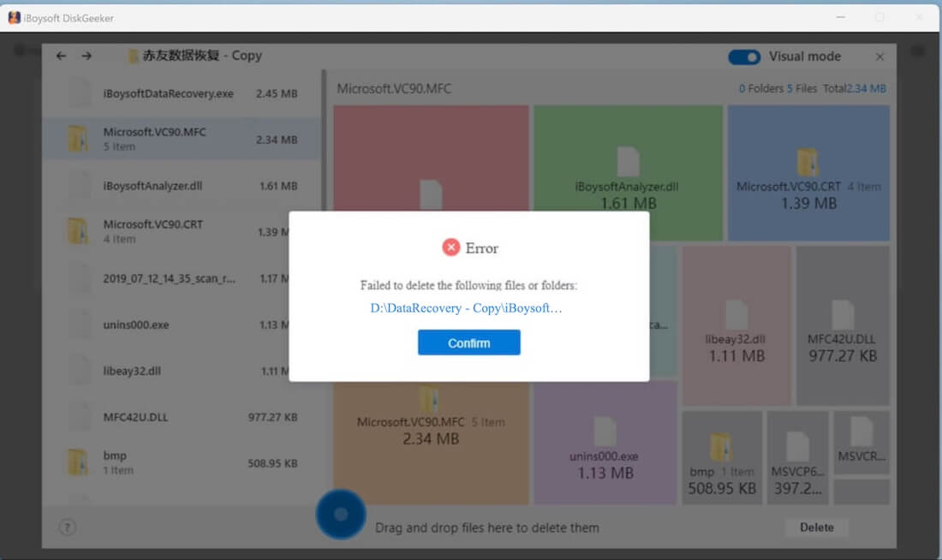This screenshot has height=560, width=942.
Task: Select iBoysoftAnalyzer.dll row in file list
Action: [182, 187]
